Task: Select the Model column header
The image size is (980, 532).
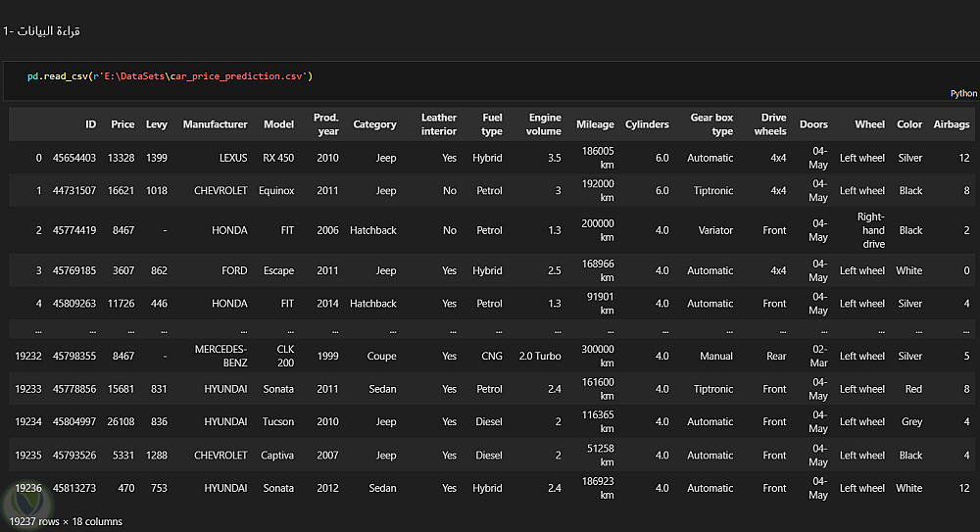Action: pyautogui.click(x=278, y=124)
